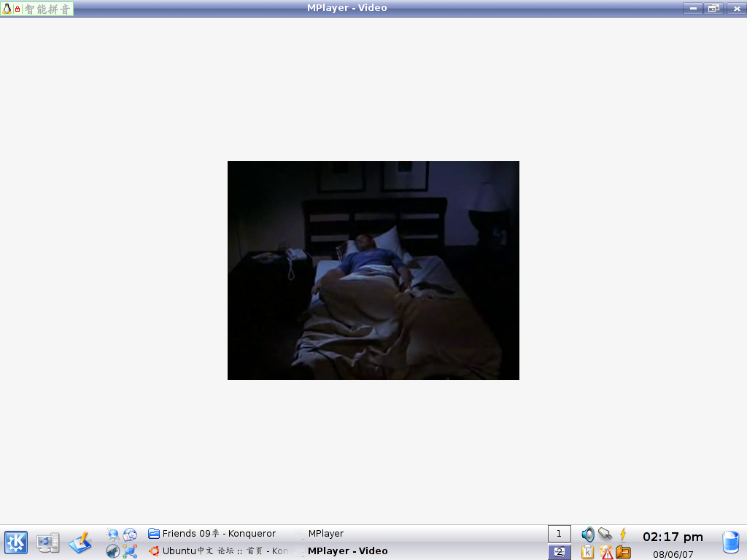This screenshot has height=560, width=747.
Task: Open the Klipper clipboard tray icon
Action: (x=588, y=552)
